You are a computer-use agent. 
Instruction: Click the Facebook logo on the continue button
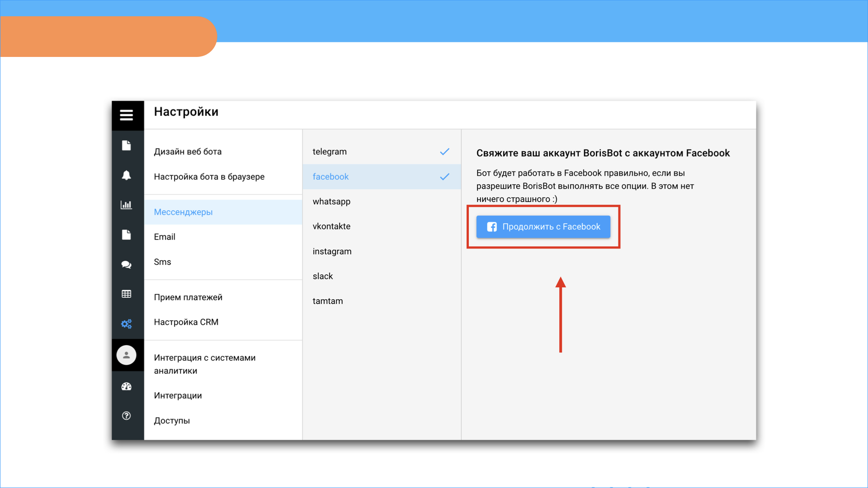(x=492, y=227)
